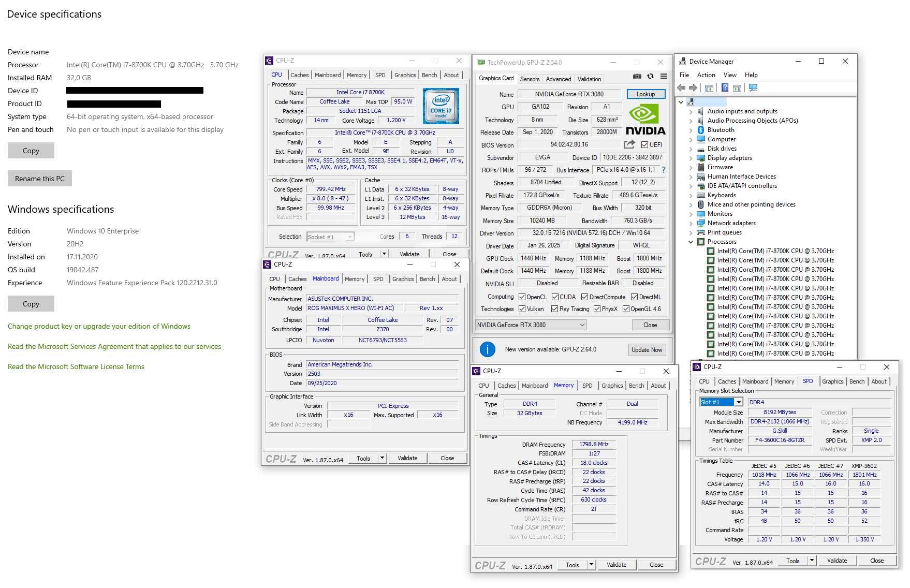Select the Mice and pointing devices icon

pyautogui.click(x=701, y=204)
